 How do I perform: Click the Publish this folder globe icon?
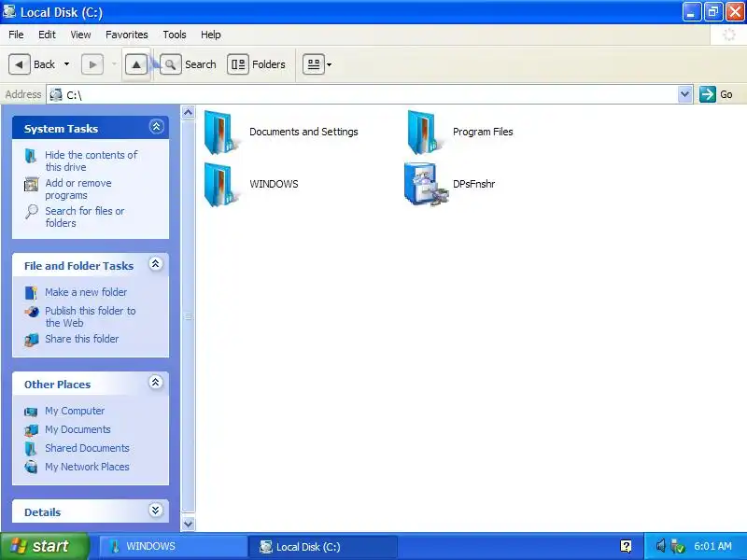pos(32,312)
